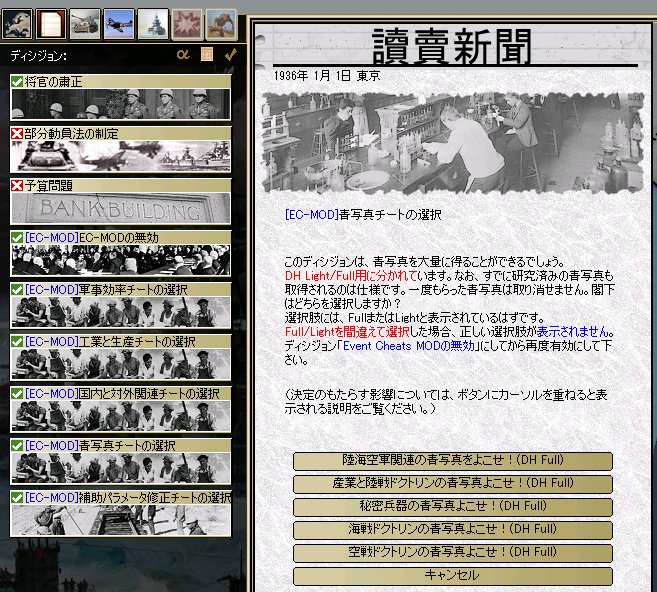Image resolution: width=657 pixels, height=592 pixels.
Task: Sort decisions by date using calendar icon
Action: (x=207, y=56)
